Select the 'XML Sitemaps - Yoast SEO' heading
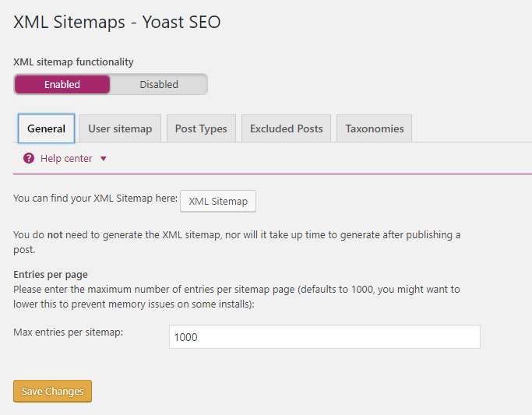 [x=117, y=22]
